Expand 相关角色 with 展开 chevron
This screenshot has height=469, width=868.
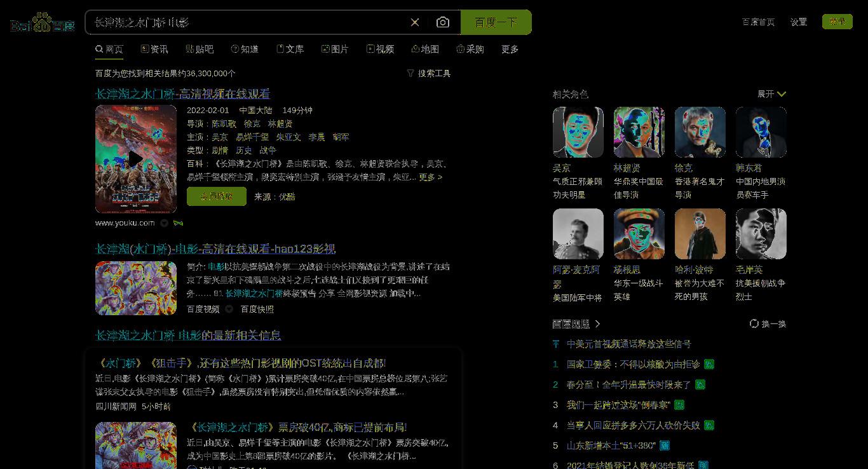click(772, 94)
